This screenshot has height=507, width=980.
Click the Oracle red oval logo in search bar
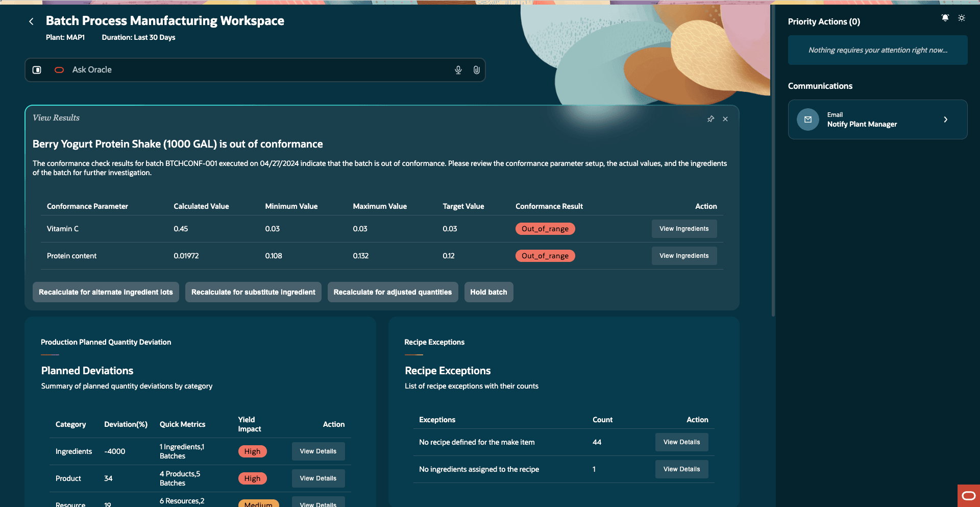coord(59,70)
